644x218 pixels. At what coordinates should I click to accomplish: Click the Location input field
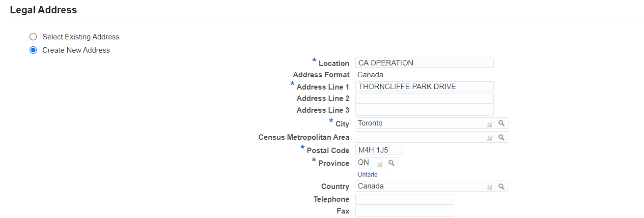coord(424,63)
